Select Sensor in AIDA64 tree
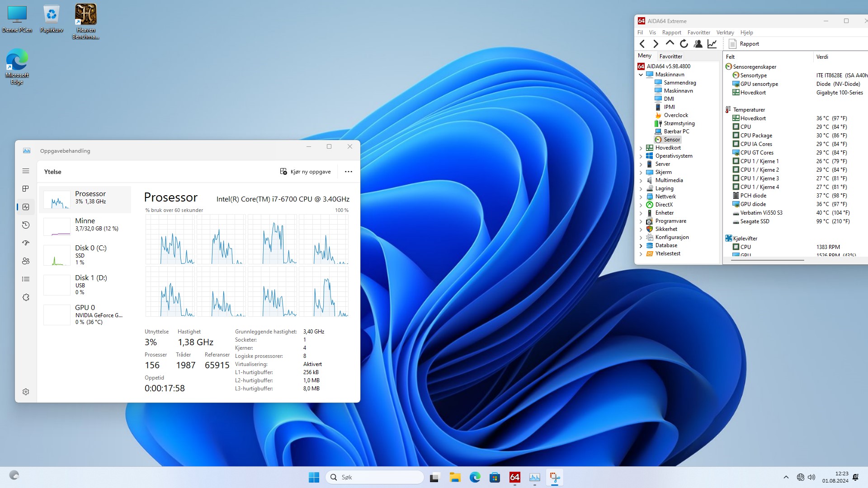The width and height of the screenshot is (868, 488). coord(671,140)
